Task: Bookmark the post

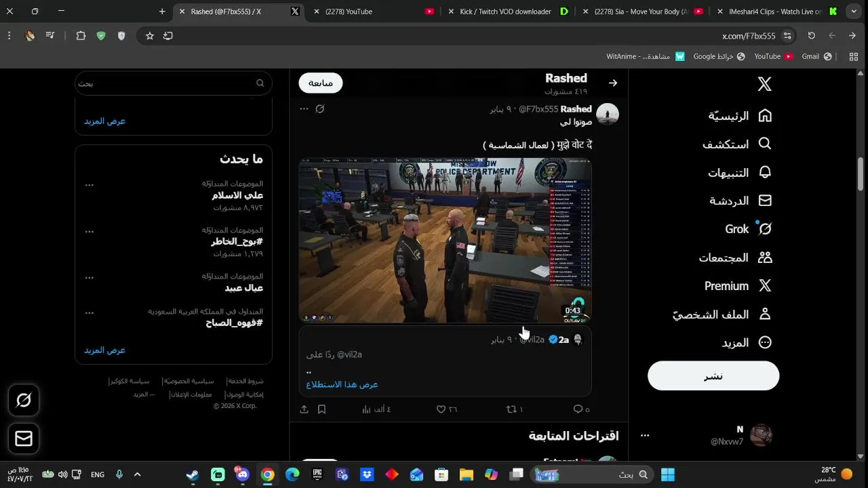Action: 322,409
